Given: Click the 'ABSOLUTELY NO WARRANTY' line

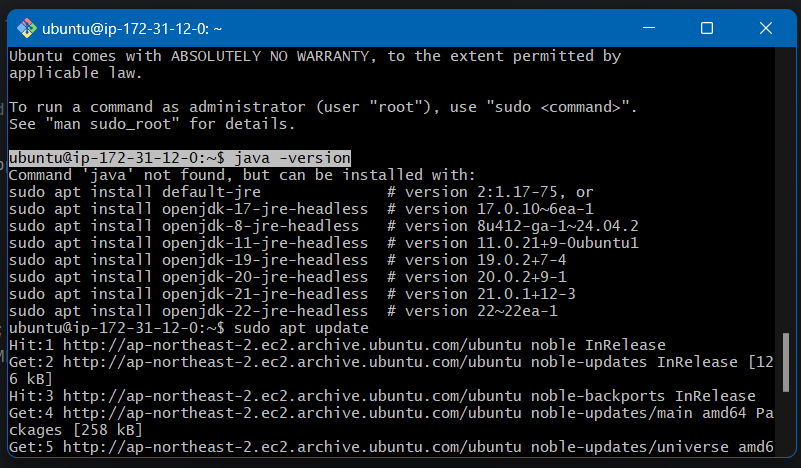Looking at the screenshot, I should point(315,56).
